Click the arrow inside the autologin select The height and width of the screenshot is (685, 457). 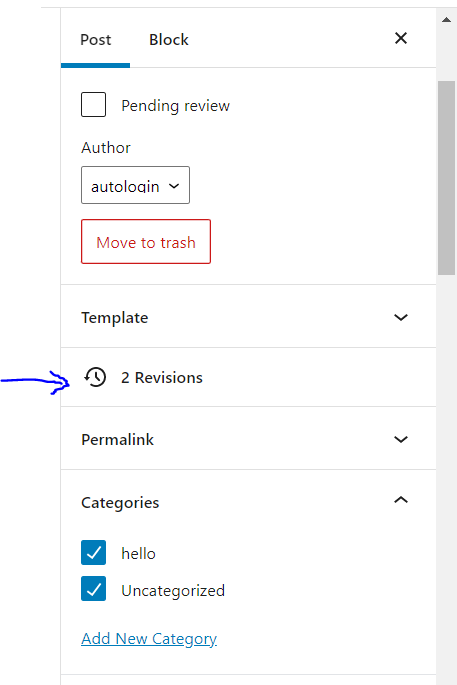(x=174, y=186)
